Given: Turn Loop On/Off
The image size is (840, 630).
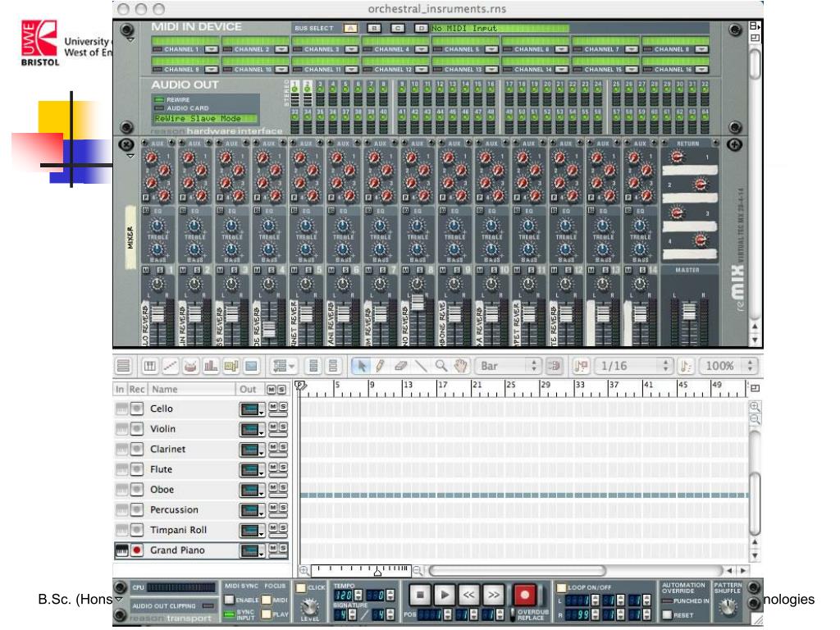Looking at the screenshot, I should click(x=561, y=587).
